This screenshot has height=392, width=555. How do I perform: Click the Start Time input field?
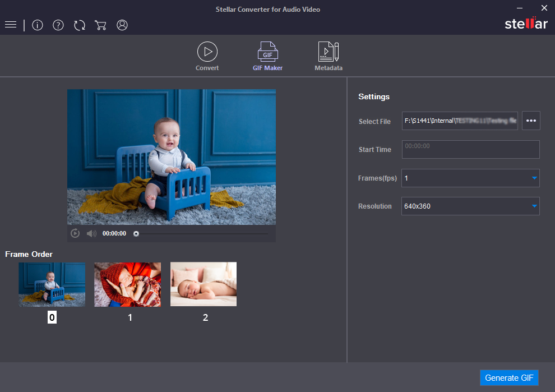click(470, 149)
